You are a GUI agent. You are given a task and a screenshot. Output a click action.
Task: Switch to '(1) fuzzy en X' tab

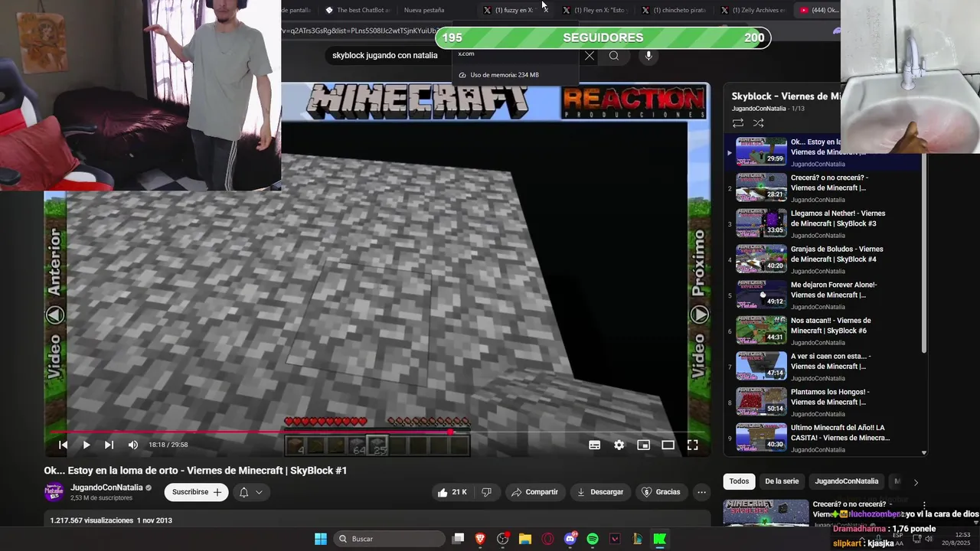515,10
